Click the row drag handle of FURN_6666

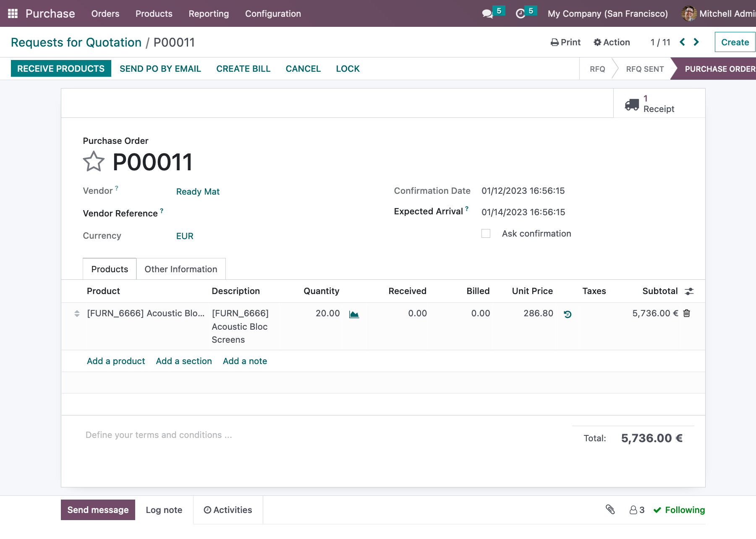pyautogui.click(x=77, y=314)
